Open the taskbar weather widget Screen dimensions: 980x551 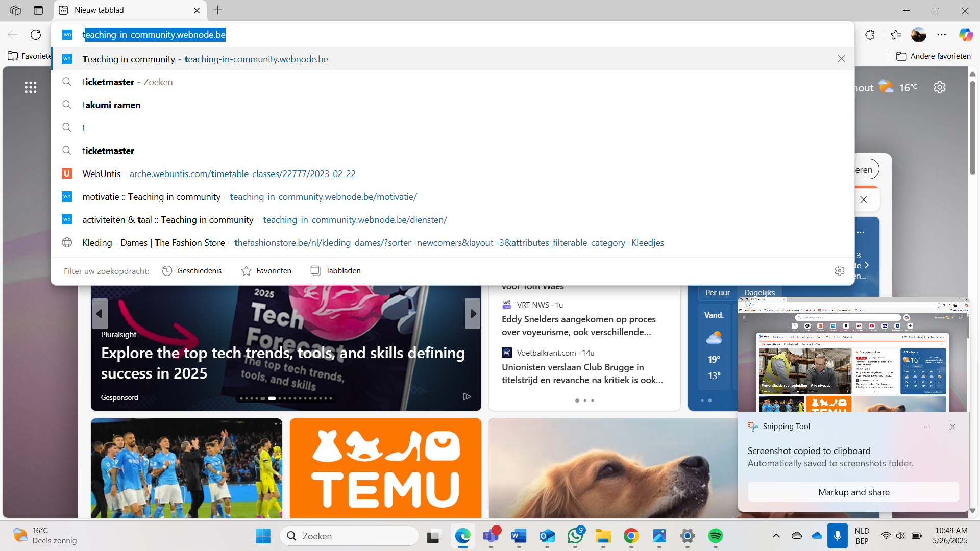tap(45, 536)
